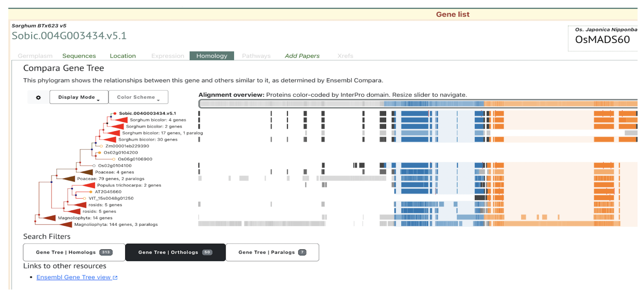Viewport: 644px width, 292px height.
Task: Click leaf node circle of VIT_15s0048g01250
Action: (84, 198)
